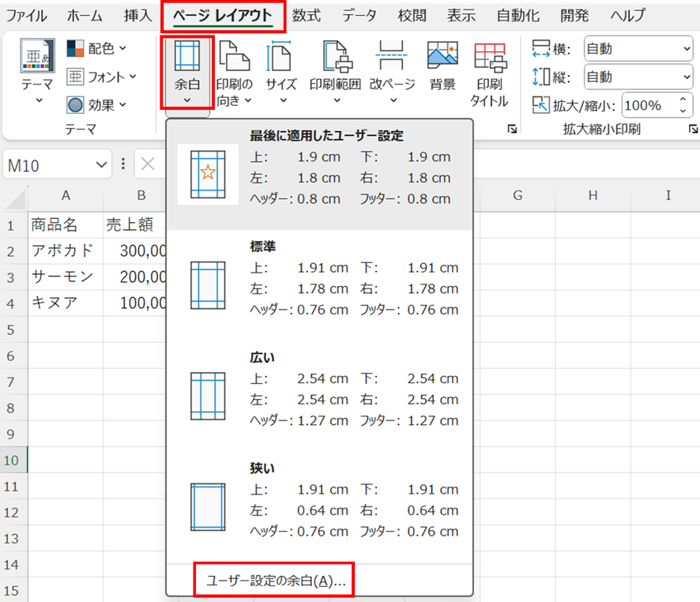Click the 印刷範囲 print area icon
Screen dimensions: 700x602
335,57
